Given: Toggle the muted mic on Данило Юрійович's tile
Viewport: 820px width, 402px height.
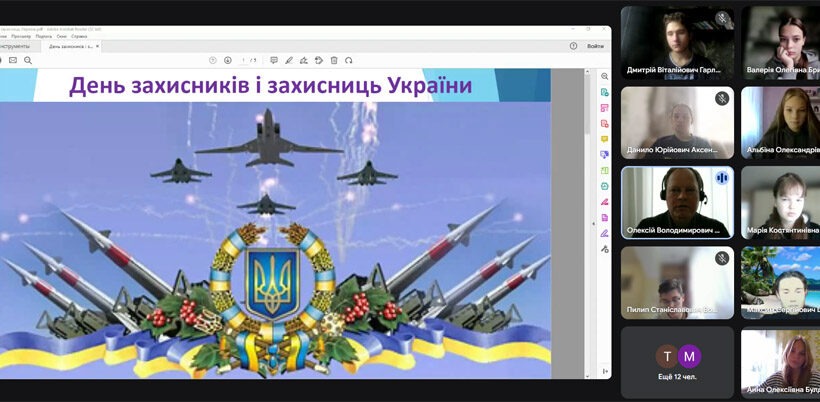Looking at the screenshot, I should 721,98.
